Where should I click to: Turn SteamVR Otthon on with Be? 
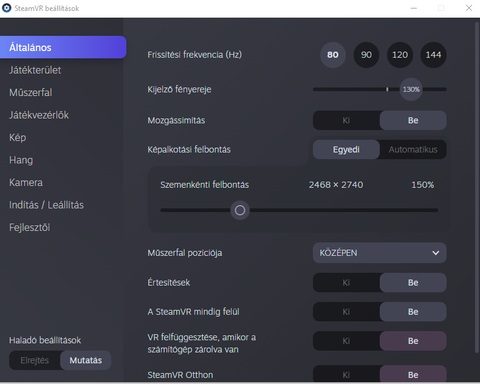[x=413, y=374]
